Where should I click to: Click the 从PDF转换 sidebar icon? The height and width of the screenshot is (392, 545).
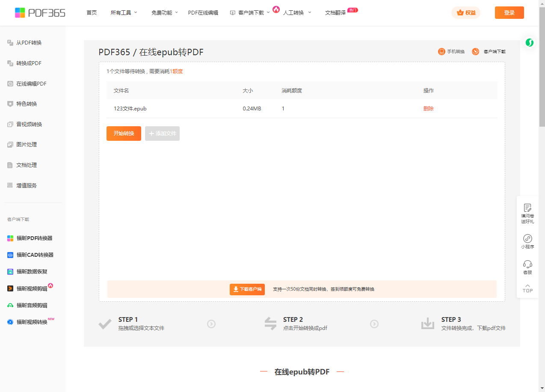pyautogui.click(x=10, y=43)
